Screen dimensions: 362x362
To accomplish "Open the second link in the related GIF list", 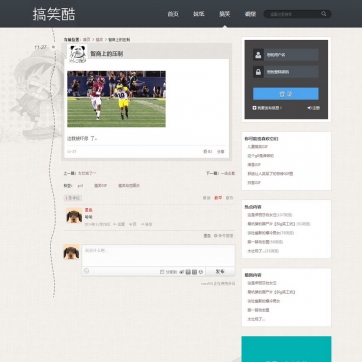I will pyautogui.click(x=260, y=156).
